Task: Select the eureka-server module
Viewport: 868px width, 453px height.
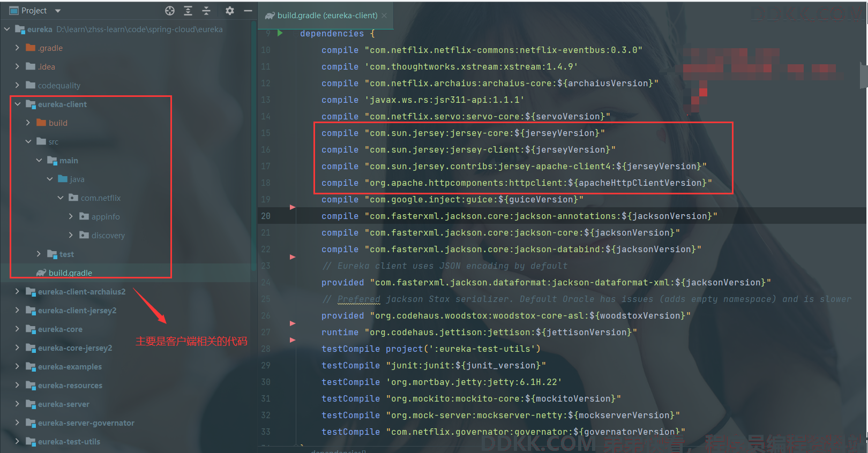Action: click(x=64, y=404)
